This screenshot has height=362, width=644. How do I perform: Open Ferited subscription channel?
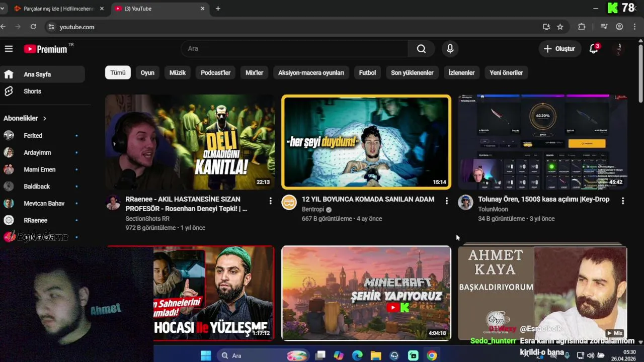pyautogui.click(x=42, y=136)
